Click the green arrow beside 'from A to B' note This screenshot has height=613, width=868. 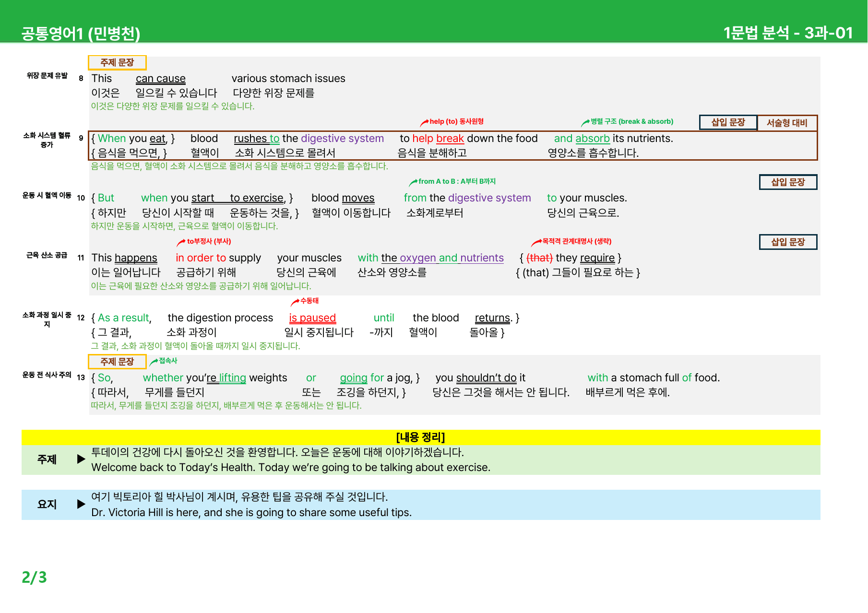point(413,183)
